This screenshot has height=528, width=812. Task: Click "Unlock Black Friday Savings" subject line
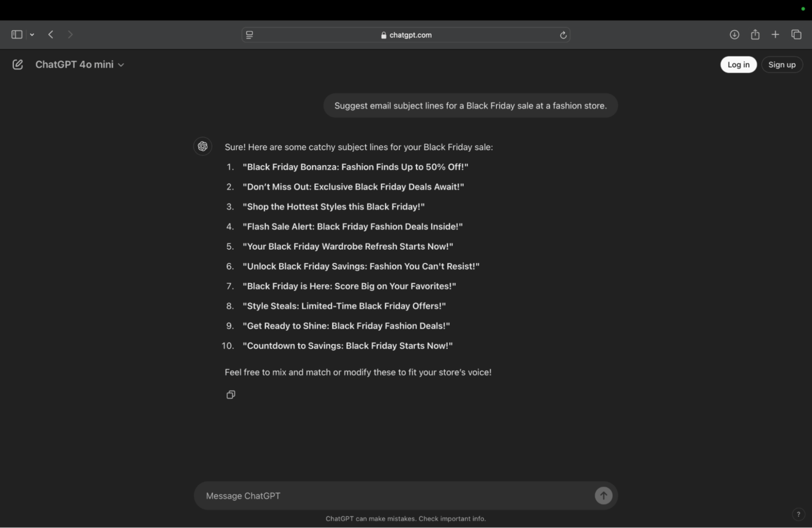tap(361, 266)
